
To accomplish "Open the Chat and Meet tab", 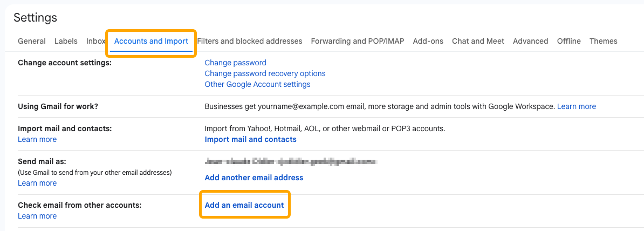I will click(478, 41).
